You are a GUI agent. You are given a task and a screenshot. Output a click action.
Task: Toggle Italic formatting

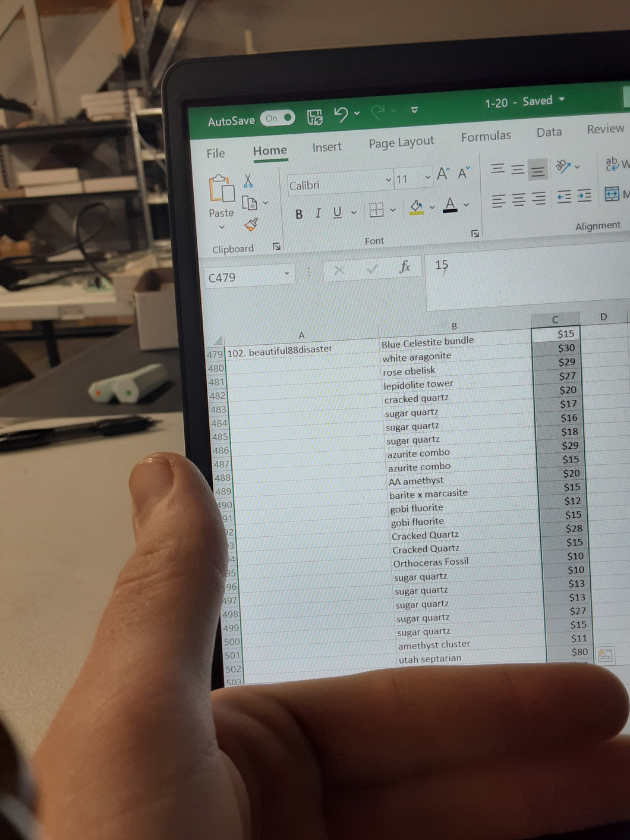click(x=318, y=213)
